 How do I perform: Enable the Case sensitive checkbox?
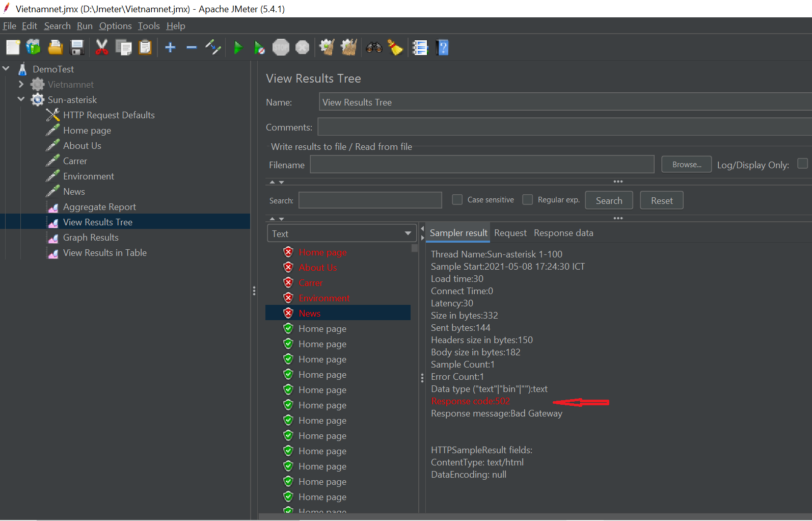coord(457,199)
